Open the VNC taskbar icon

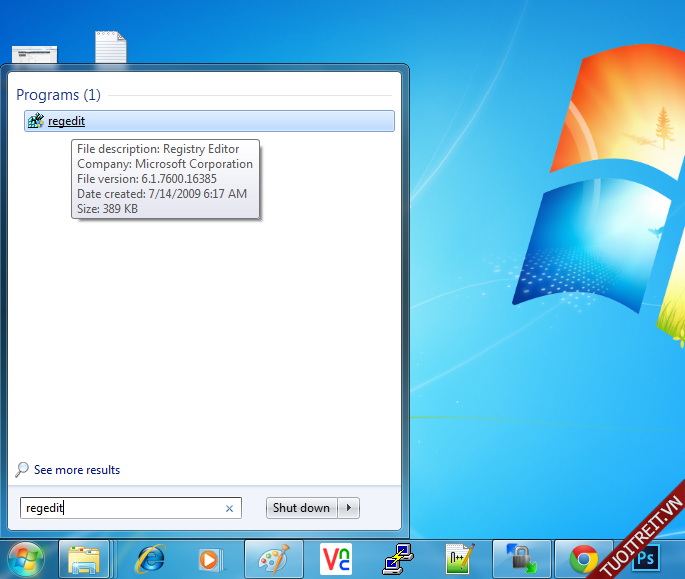[335, 559]
